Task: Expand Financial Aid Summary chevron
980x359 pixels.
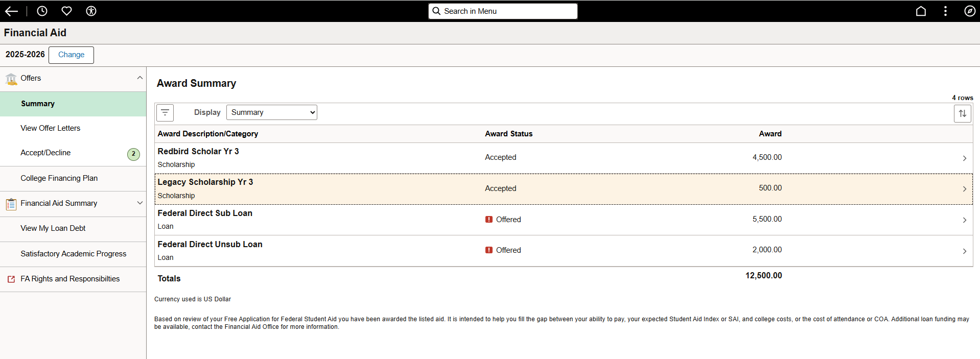Action: [140, 203]
